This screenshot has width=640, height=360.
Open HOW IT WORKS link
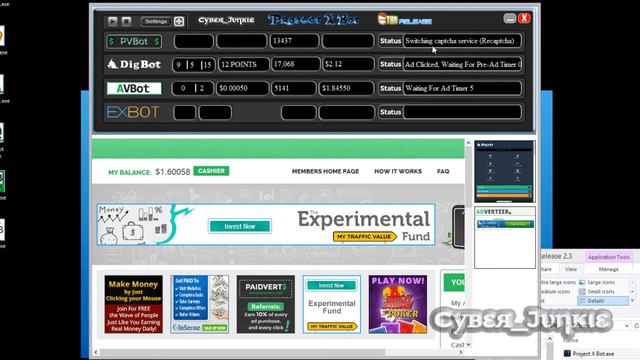pyautogui.click(x=398, y=171)
